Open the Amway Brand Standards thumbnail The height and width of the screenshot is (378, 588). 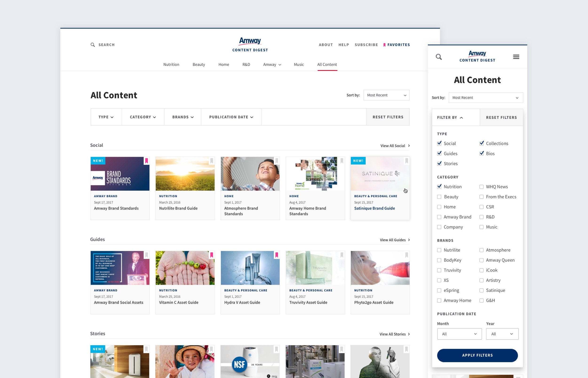120,174
